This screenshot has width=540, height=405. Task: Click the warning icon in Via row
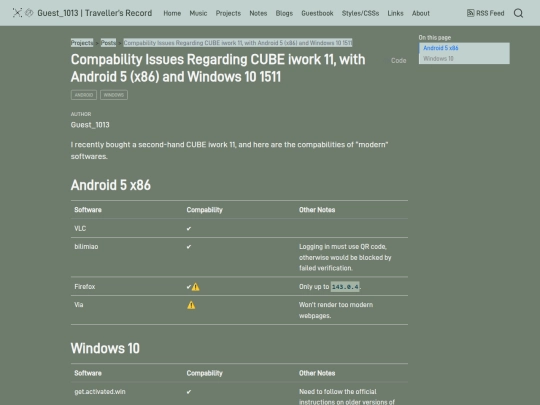[191, 305]
